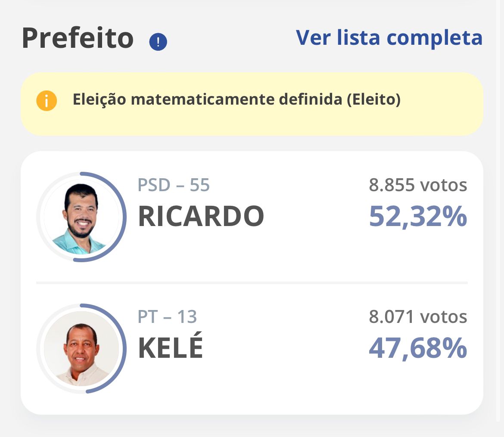Click the PSD – 55 party label
Viewport: 504px width, 437px height.
click(x=174, y=185)
